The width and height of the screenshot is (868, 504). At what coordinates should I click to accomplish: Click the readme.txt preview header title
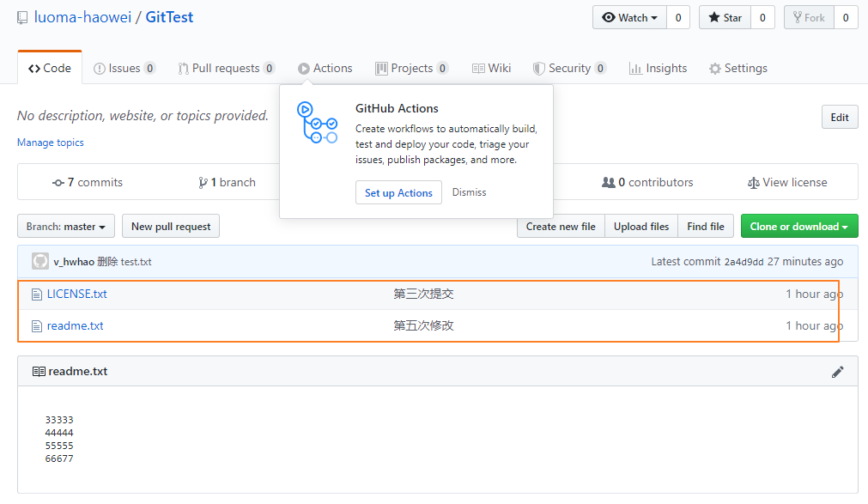(x=78, y=372)
